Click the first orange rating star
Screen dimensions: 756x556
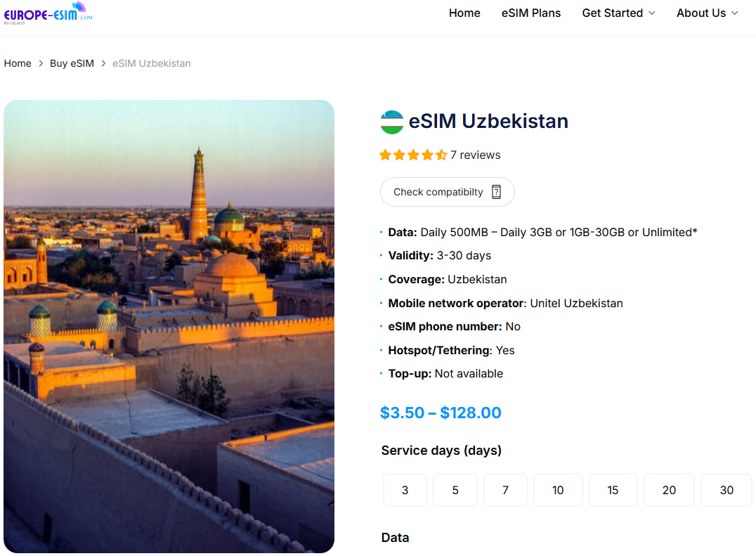(385, 155)
